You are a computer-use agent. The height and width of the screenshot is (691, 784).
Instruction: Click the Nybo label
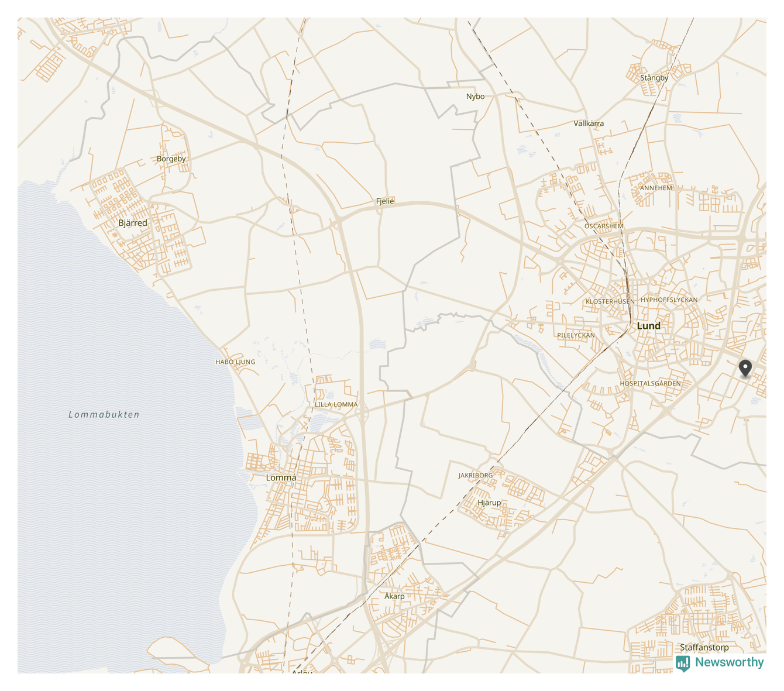point(475,97)
